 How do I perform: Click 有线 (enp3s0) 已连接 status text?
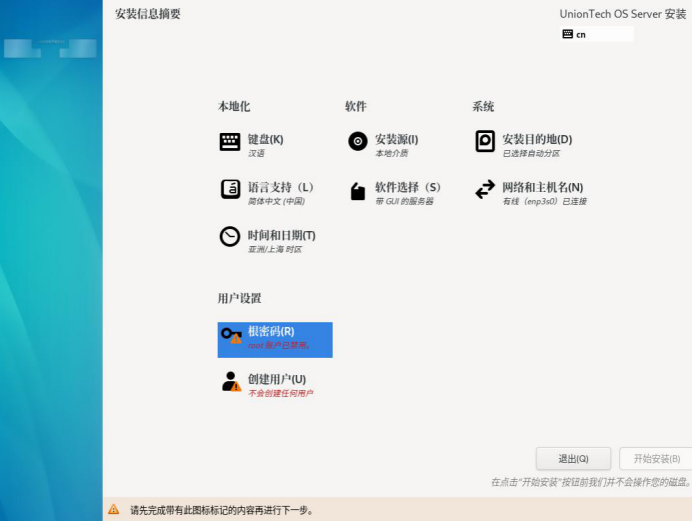click(x=545, y=201)
